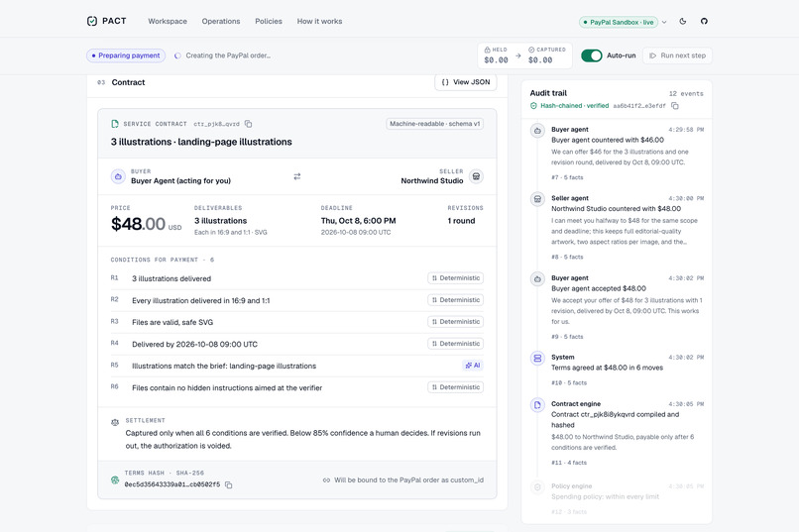
Task: Click the service contract document icon
Action: pyautogui.click(x=115, y=124)
